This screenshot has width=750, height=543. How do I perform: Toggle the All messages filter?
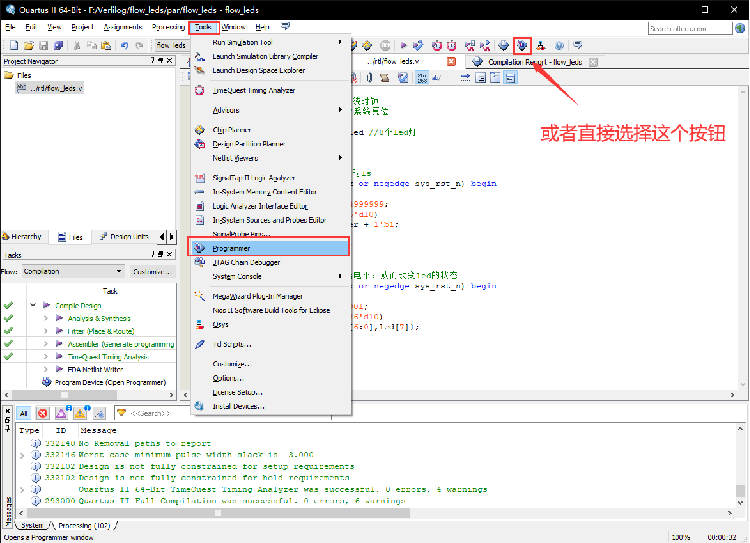coord(23,413)
